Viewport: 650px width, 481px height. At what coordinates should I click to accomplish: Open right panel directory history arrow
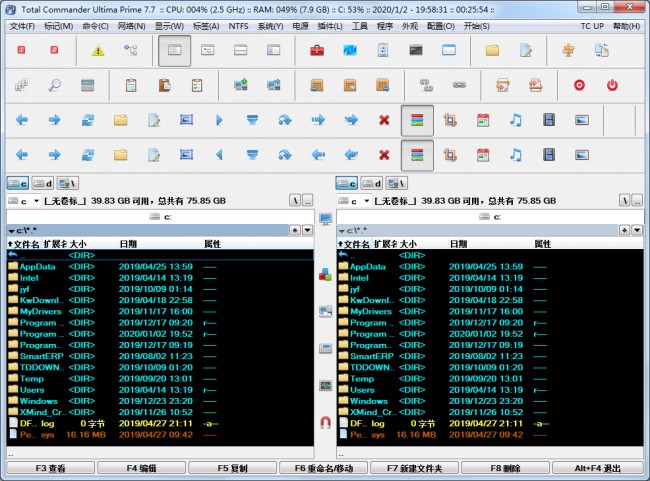point(637,230)
